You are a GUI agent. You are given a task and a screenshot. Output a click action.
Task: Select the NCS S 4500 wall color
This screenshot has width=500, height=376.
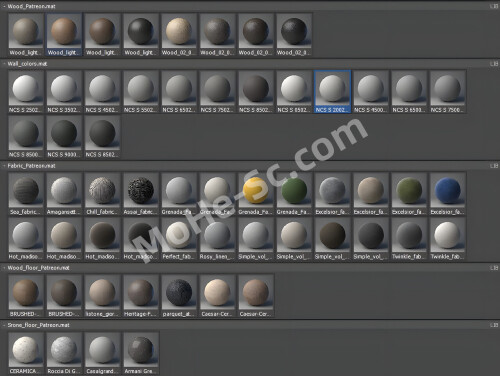(371, 92)
